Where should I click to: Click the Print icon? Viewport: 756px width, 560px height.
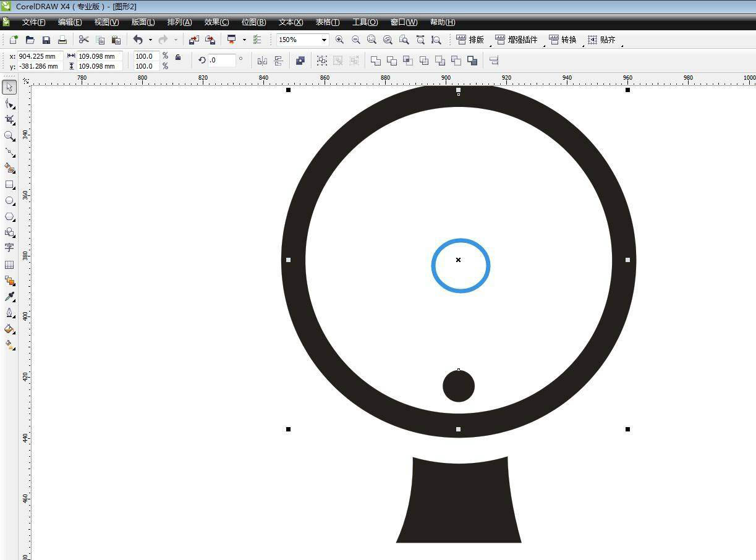tap(62, 40)
